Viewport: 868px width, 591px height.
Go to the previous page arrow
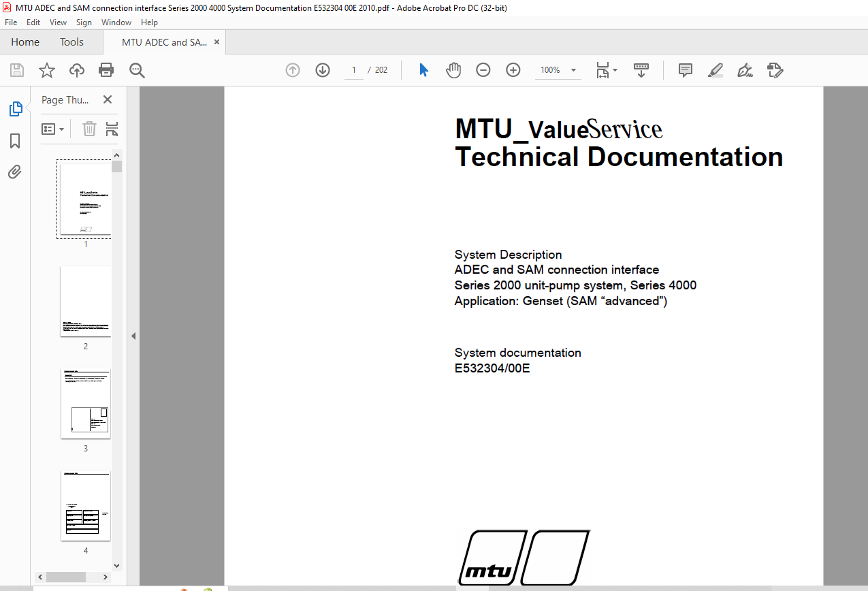[x=293, y=70]
